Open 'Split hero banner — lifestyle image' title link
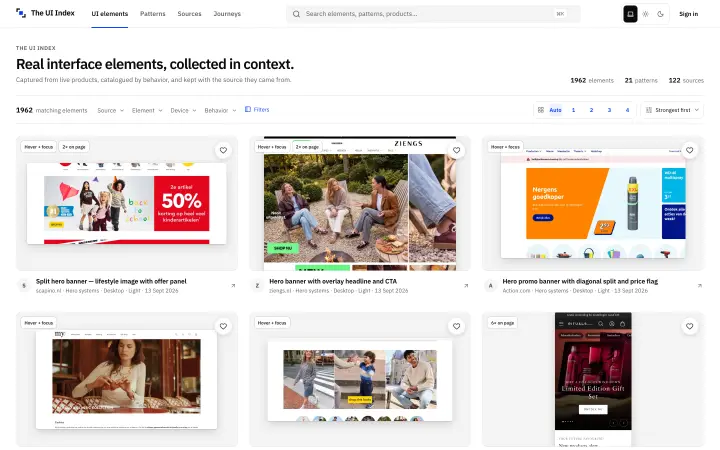The width and height of the screenshot is (720, 450). click(x=111, y=281)
